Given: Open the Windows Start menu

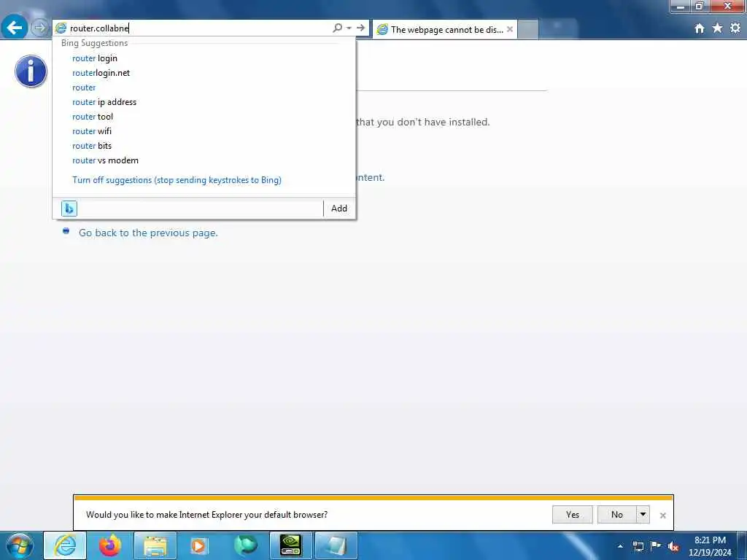Looking at the screenshot, I should coord(20,545).
